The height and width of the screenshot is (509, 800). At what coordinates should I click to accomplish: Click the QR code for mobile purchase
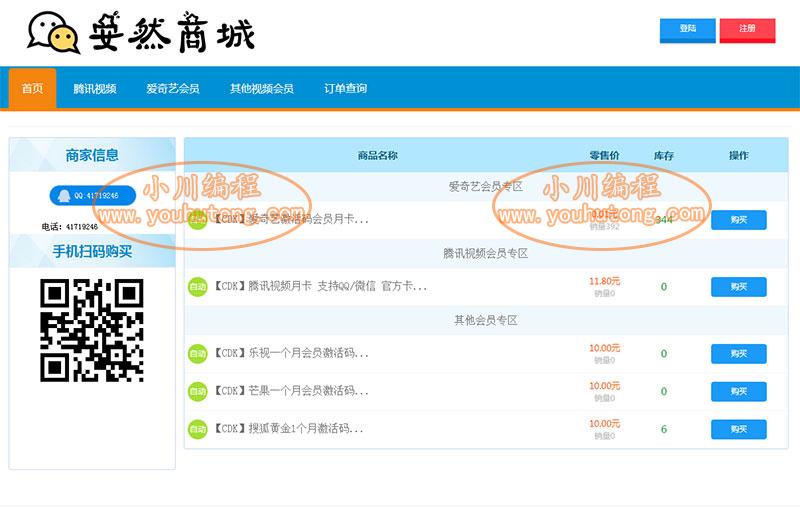92,330
